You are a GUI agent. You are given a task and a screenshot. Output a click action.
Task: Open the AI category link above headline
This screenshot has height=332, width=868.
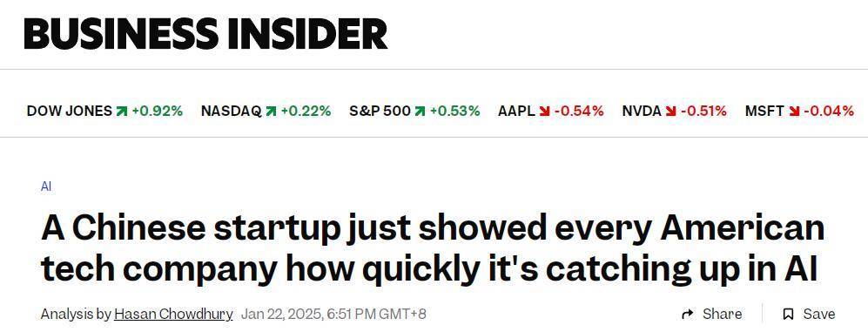(x=46, y=186)
